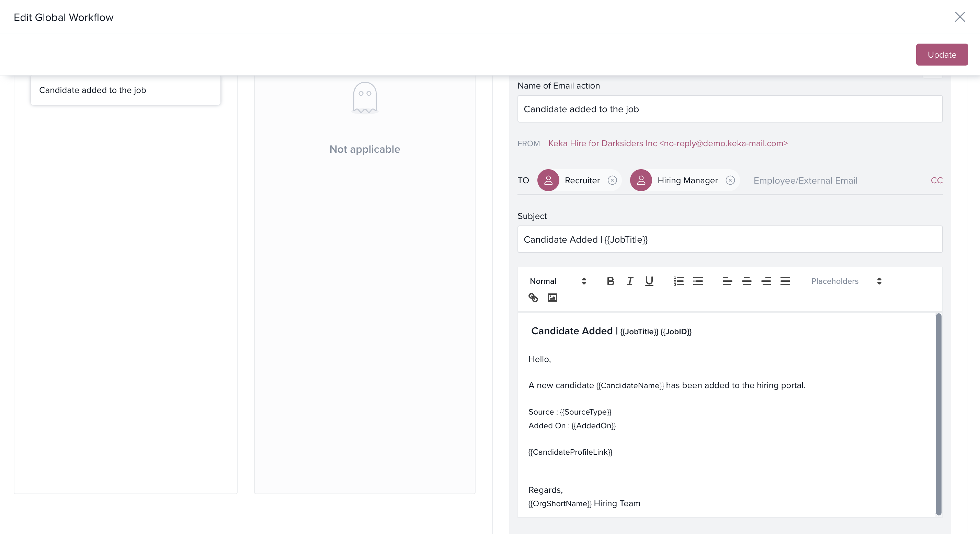This screenshot has width=980, height=534.
Task: Apply italic formatting to text
Action: coord(630,281)
